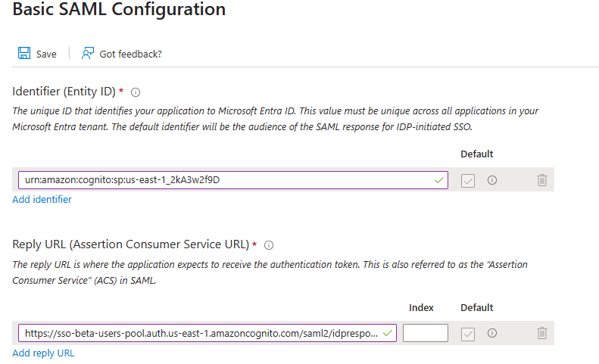
Task: Click the Identifier Entity ID input field
Action: pyautogui.click(x=233, y=180)
